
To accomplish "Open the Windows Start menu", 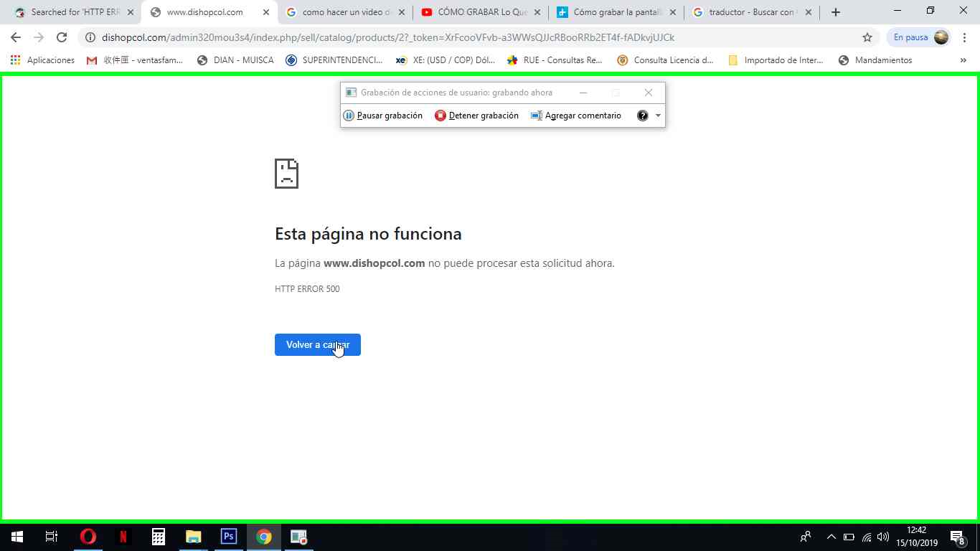I will [x=17, y=537].
